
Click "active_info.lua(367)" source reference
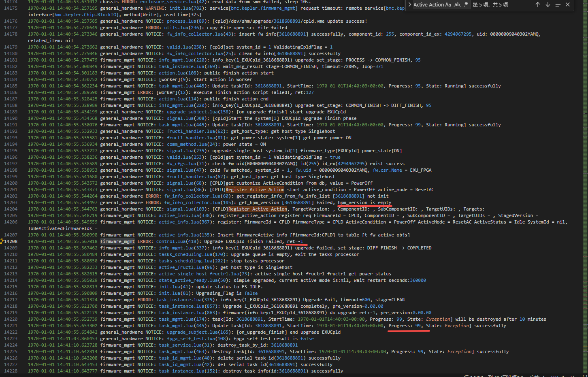[x=185, y=222]
